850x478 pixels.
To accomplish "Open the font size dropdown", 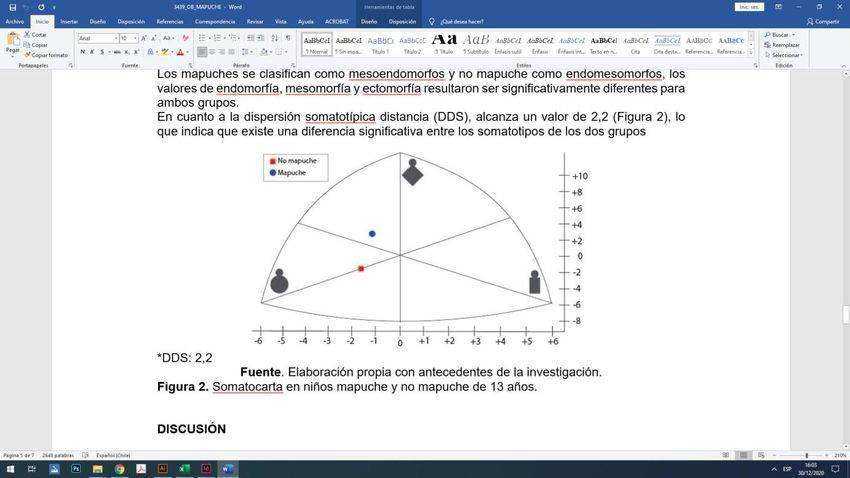I will click(x=135, y=38).
